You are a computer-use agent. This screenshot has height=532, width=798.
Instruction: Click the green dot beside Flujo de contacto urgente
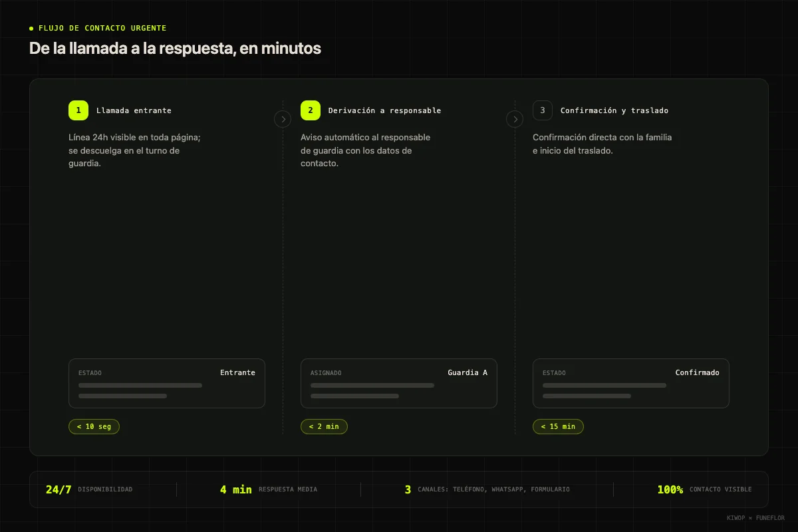coord(31,29)
